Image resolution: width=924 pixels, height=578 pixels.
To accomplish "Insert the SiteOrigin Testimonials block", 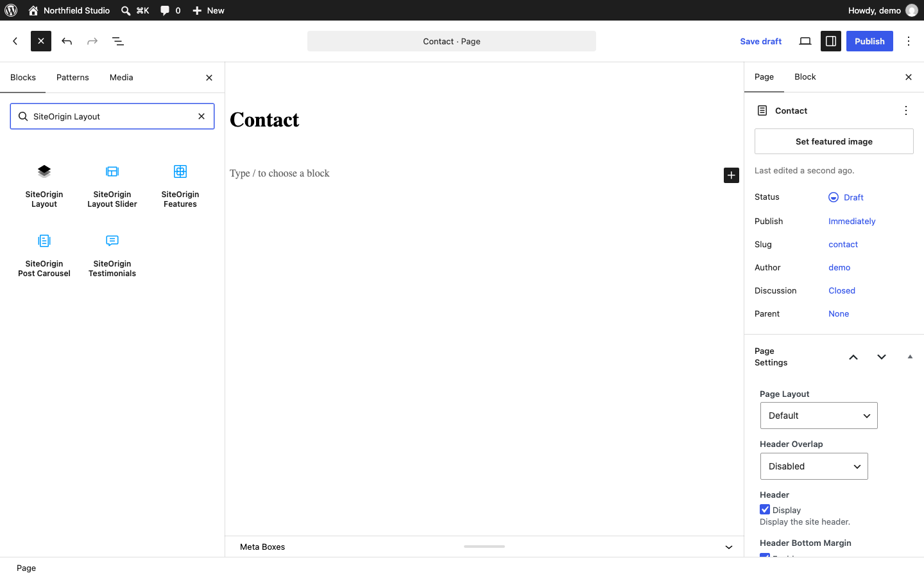I will click(112, 254).
